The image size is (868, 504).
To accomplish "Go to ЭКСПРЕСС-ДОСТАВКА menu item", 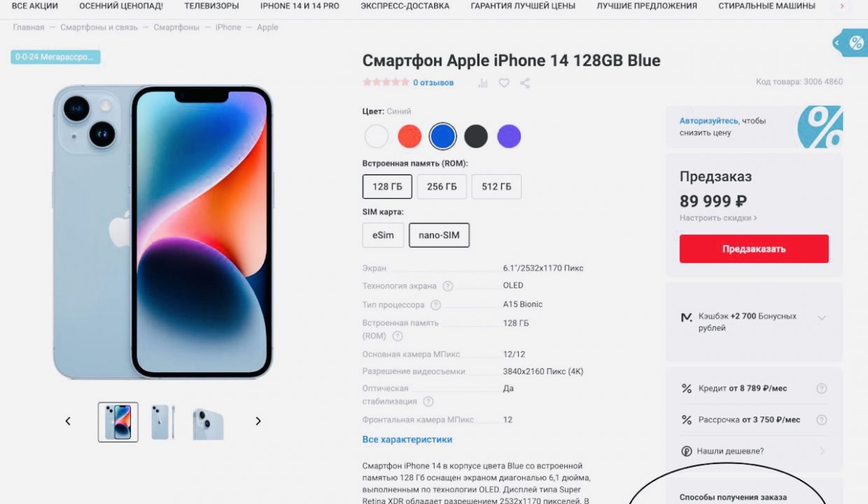I will tap(405, 6).
